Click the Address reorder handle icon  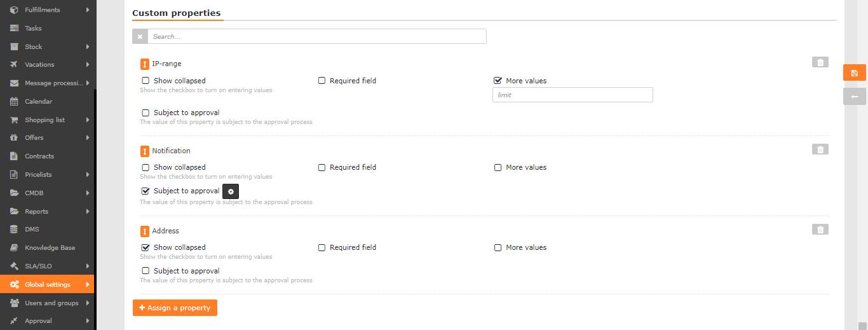[x=145, y=231]
